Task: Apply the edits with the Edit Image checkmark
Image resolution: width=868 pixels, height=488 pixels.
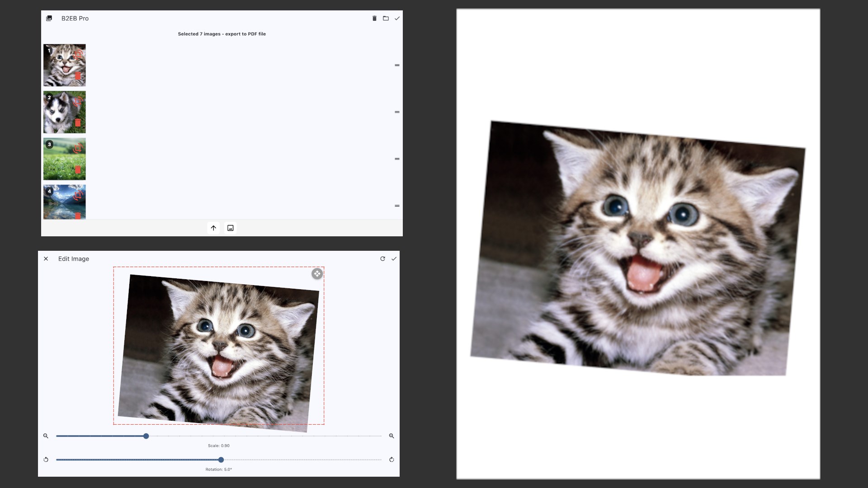Action: [x=394, y=259]
